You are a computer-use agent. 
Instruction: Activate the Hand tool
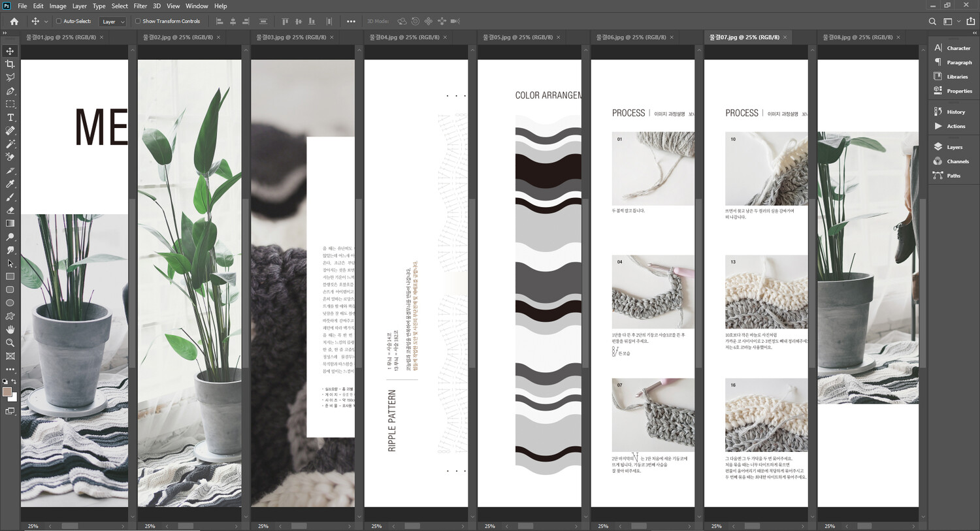10,330
